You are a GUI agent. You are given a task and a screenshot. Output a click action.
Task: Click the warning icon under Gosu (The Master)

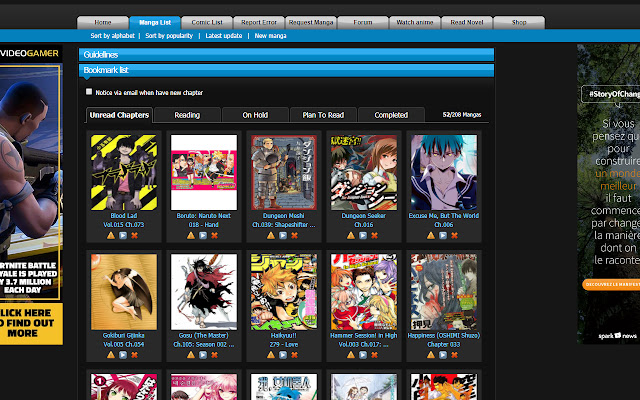point(191,355)
